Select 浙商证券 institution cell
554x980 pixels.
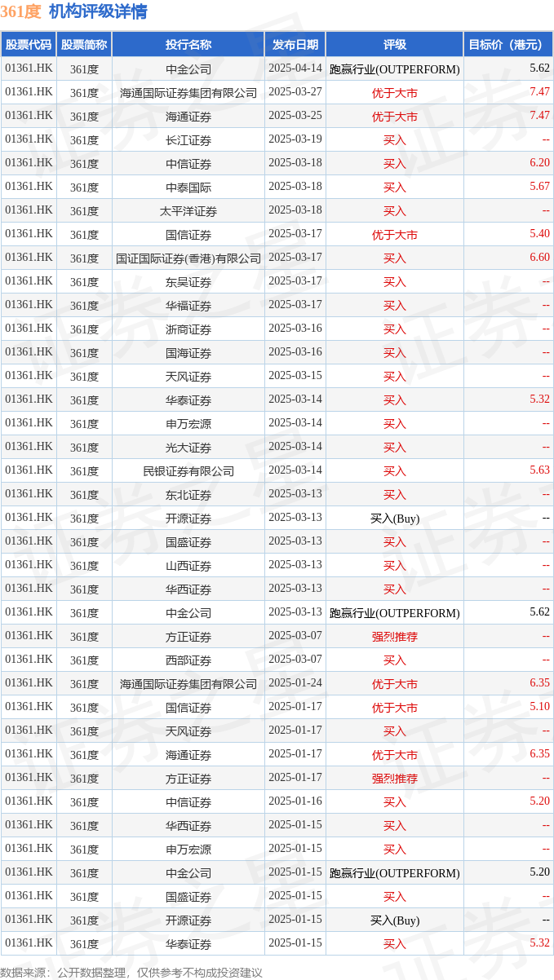tap(188, 329)
